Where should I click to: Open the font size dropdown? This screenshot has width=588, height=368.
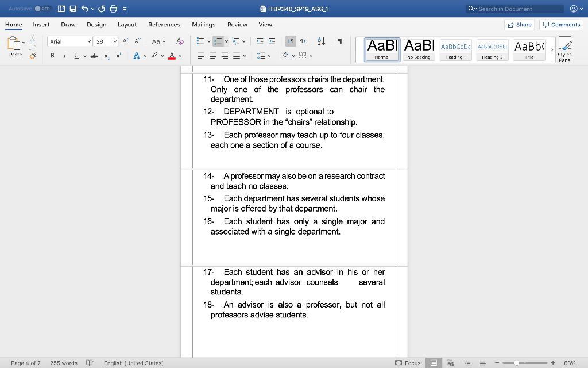click(115, 41)
